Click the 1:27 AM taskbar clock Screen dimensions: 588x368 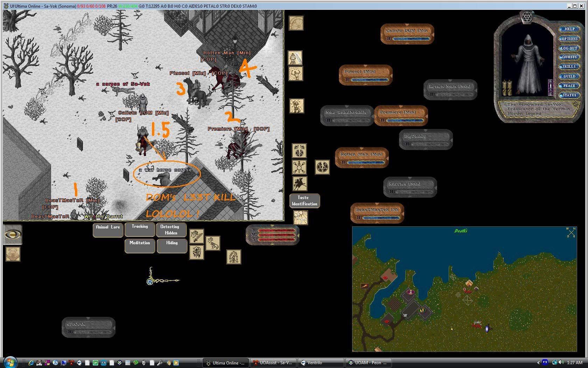[575, 363]
